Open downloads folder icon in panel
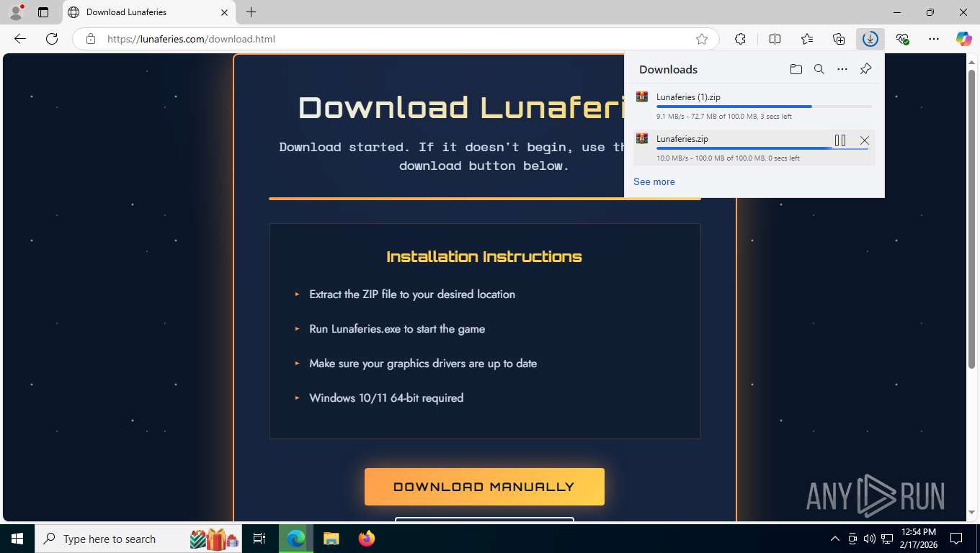 click(x=796, y=69)
